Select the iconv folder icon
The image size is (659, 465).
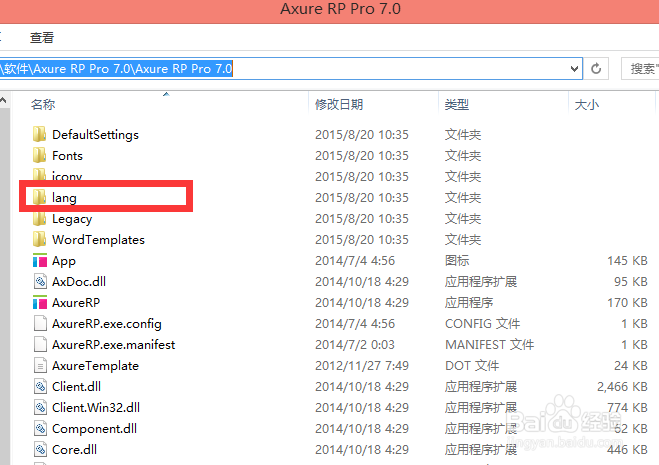pos(40,174)
